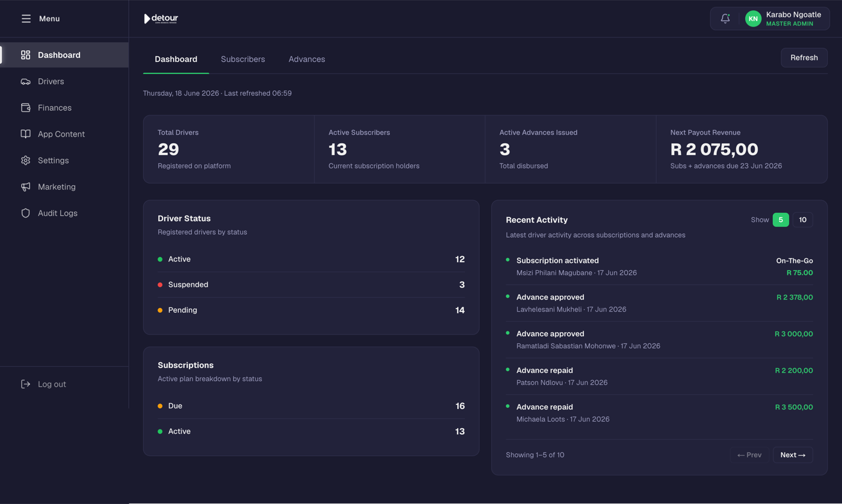The width and height of the screenshot is (842, 504).
Task: Click the KN user avatar
Action: tap(753, 19)
